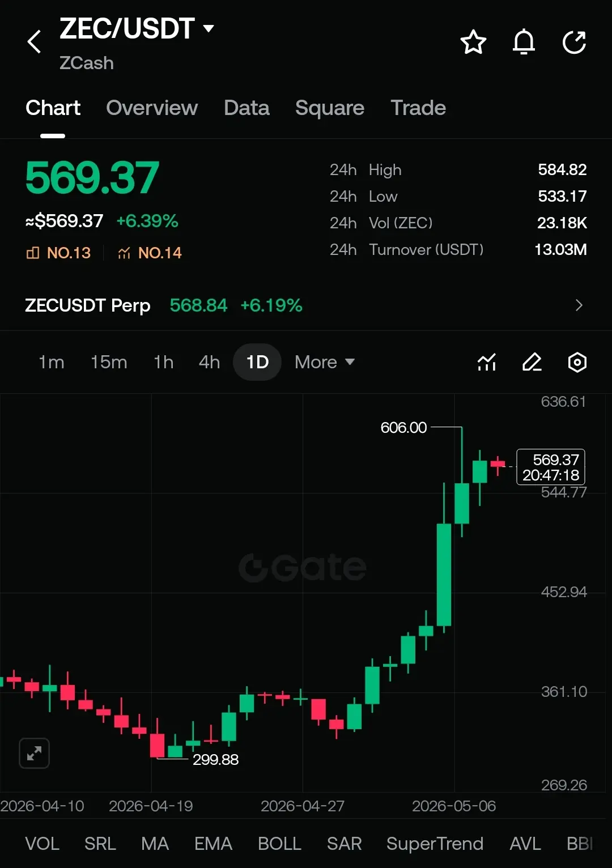
Task: Switch to the Trade tab
Action: pyautogui.click(x=418, y=108)
